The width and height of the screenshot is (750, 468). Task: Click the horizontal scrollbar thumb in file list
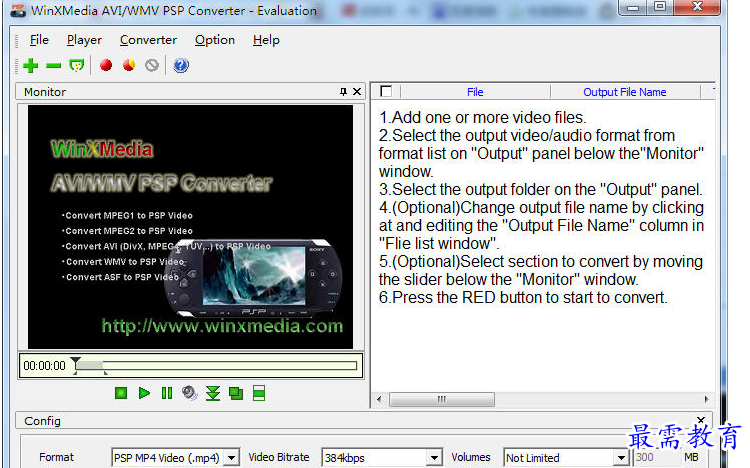coord(441,399)
